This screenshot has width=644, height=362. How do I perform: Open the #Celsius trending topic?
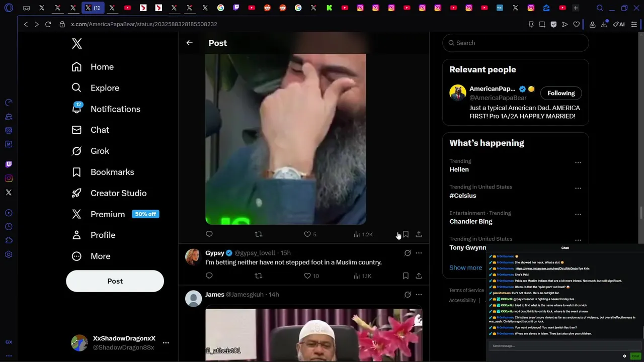[x=462, y=196]
